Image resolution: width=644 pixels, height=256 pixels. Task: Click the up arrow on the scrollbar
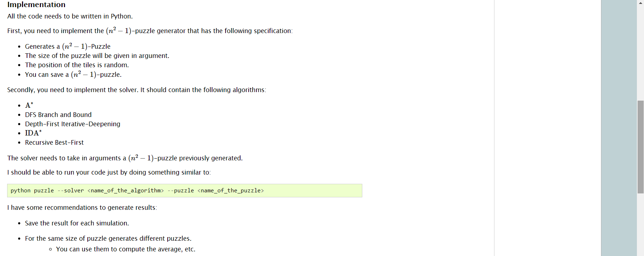coord(640,3)
